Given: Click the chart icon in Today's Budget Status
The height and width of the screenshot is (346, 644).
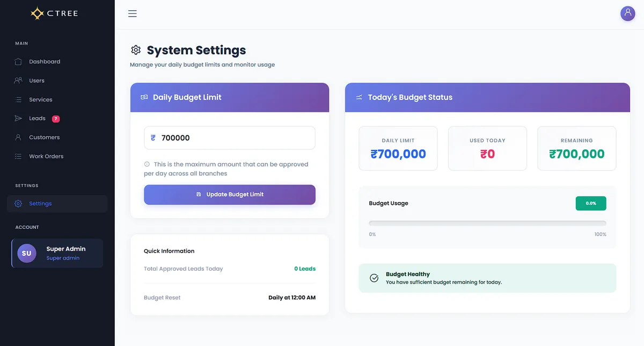Looking at the screenshot, I should click(x=359, y=97).
